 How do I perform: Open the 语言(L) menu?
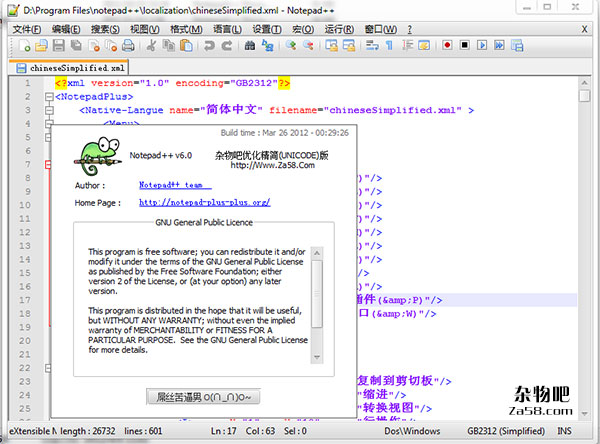click(227, 29)
